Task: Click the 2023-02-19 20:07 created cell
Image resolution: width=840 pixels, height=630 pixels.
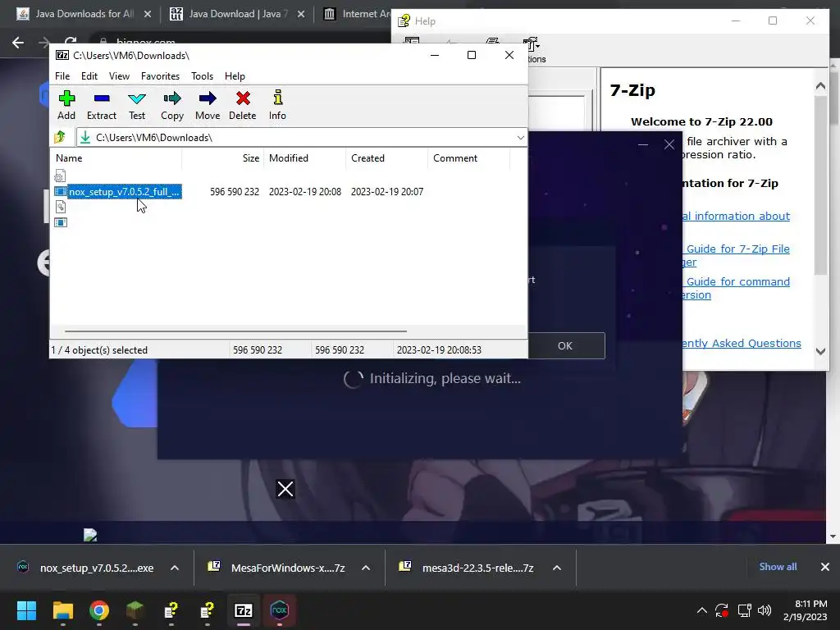Action: point(387,192)
